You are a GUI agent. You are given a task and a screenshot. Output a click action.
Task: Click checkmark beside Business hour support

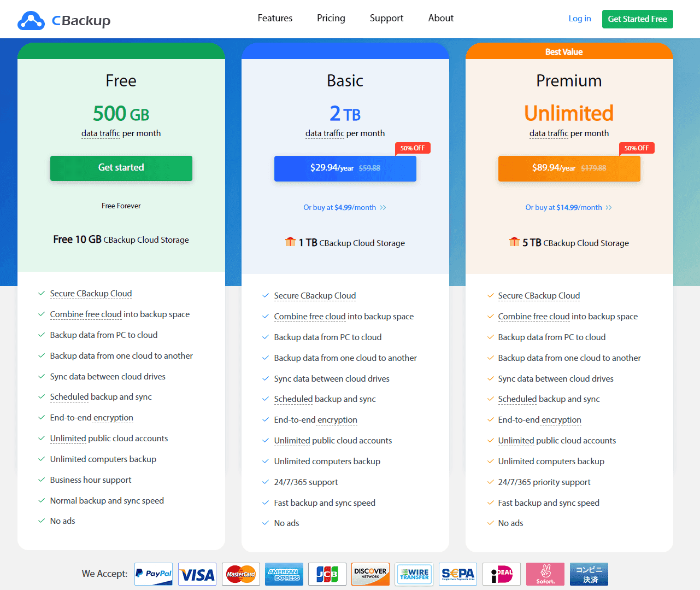coord(42,480)
